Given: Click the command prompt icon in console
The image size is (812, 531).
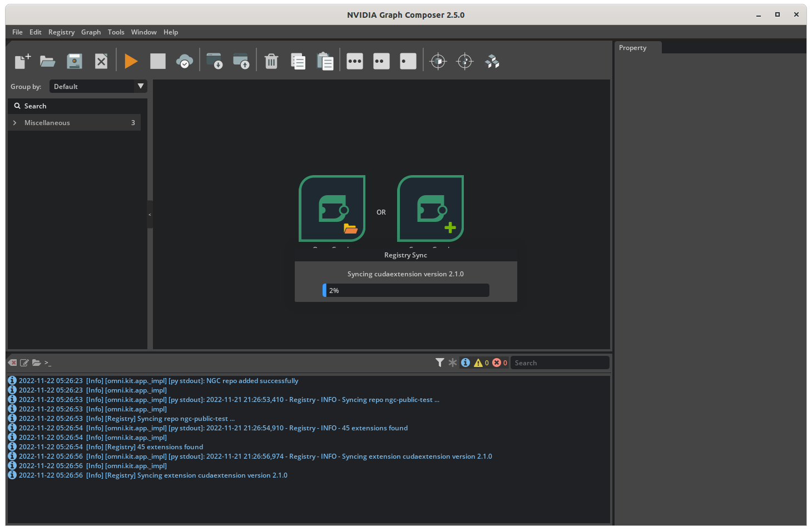Looking at the screenshot, I should point(48,363).
